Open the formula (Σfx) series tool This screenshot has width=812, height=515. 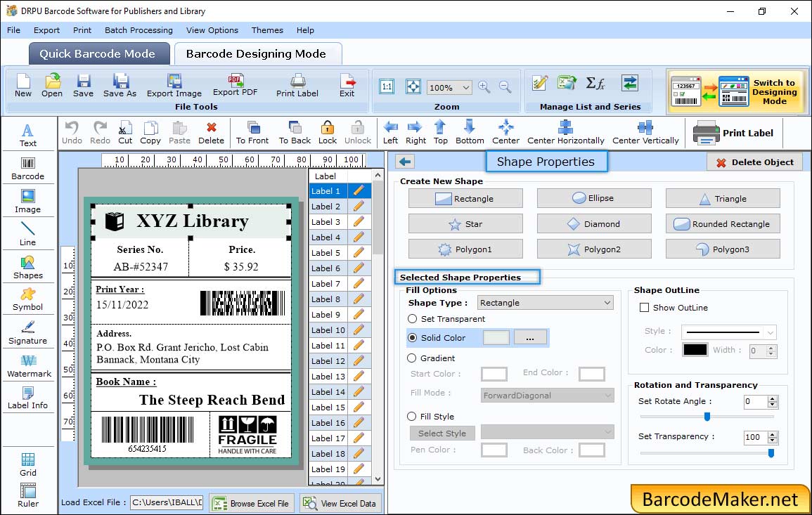click(x=595, y=83)
